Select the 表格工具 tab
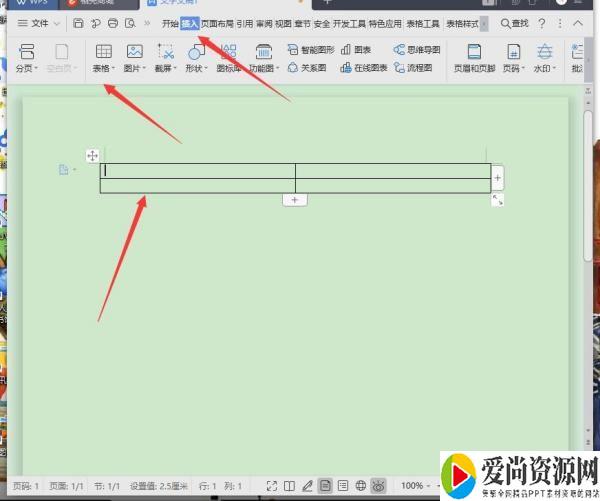Viewport: 600px width, 501px height. pos(423,24)
